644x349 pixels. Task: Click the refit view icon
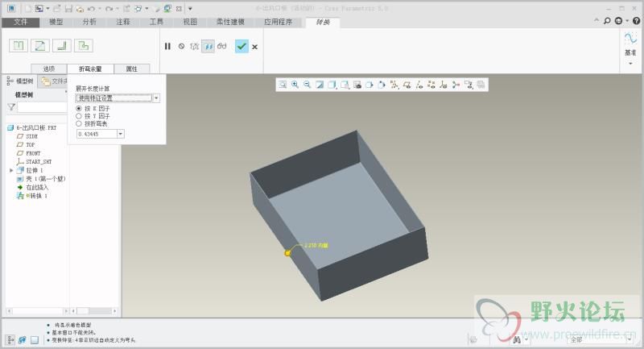pos(283,84)
